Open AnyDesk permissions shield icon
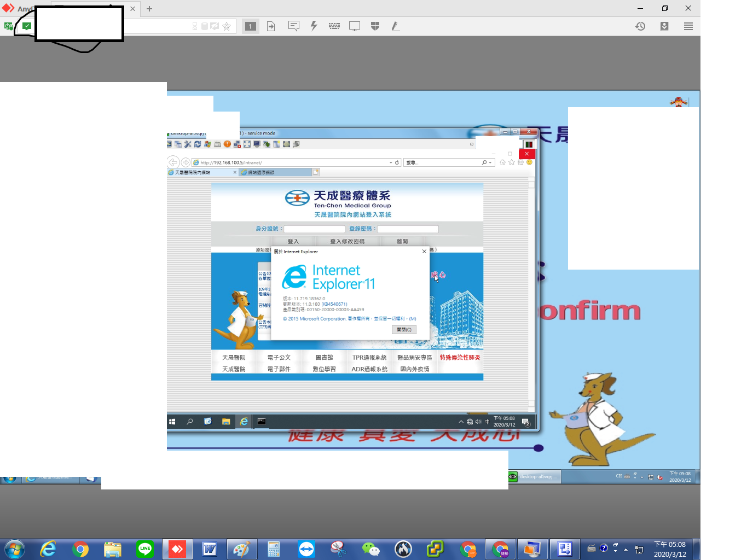 coord(375,26)
